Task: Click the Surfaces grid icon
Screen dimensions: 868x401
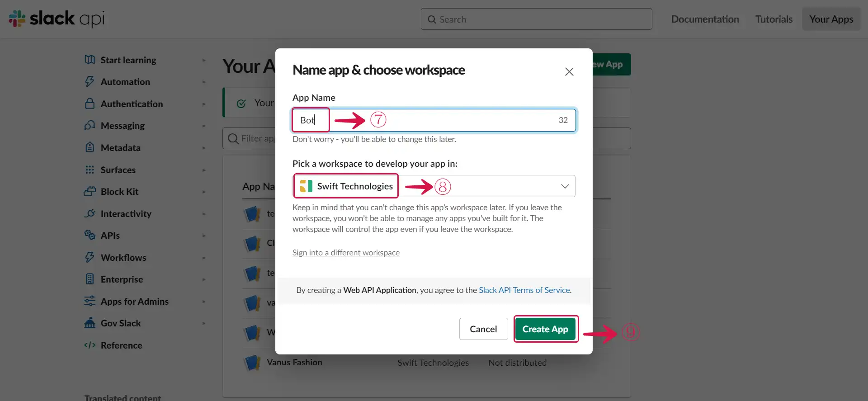Action: click(x=90, y=170)
